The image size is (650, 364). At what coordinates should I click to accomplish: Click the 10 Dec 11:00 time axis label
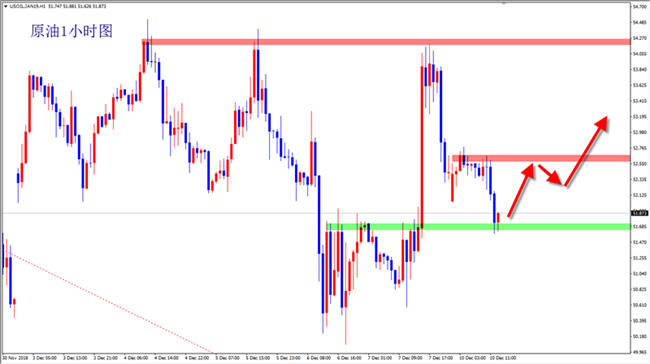tap(502, 357)
